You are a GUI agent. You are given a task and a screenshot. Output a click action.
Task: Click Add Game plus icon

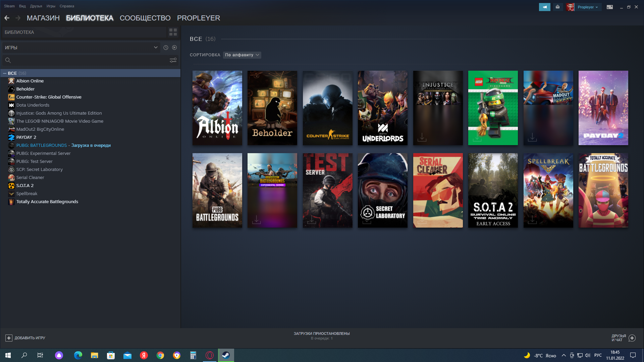point(9,338)
